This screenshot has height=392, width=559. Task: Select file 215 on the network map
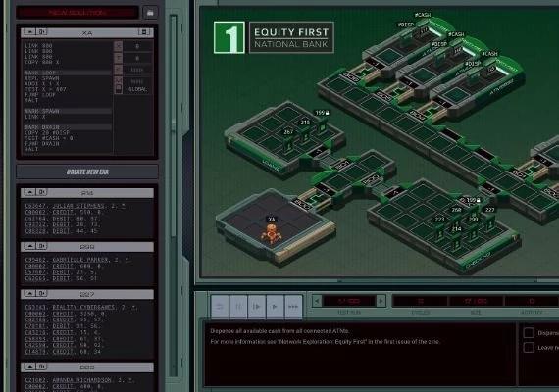305,133
